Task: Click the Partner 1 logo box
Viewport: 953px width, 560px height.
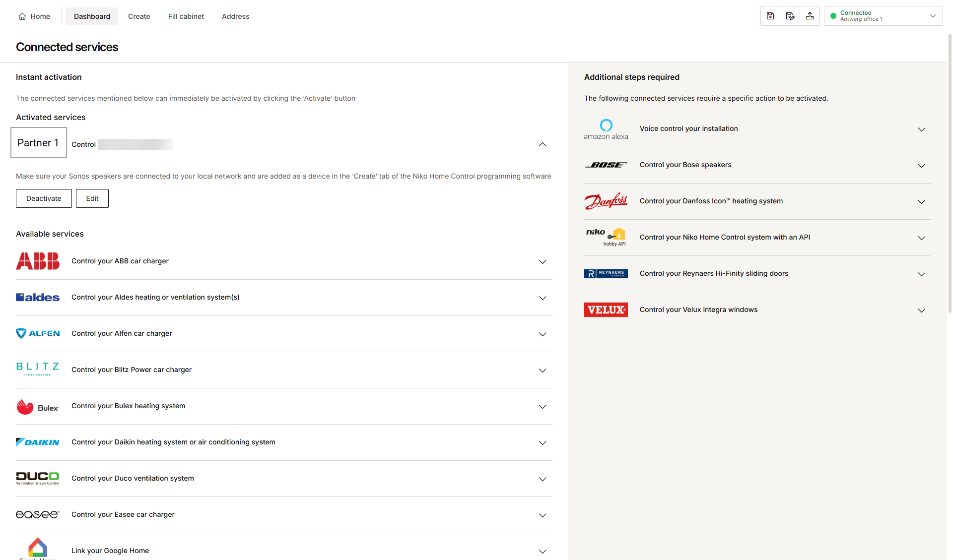Action: point(39,143)
